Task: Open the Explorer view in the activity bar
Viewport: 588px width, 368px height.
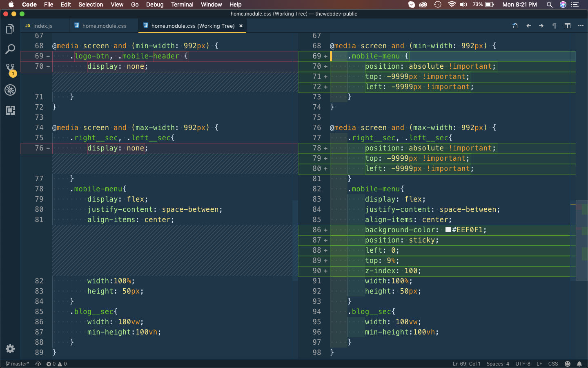Action: click(x=10, y=29)
